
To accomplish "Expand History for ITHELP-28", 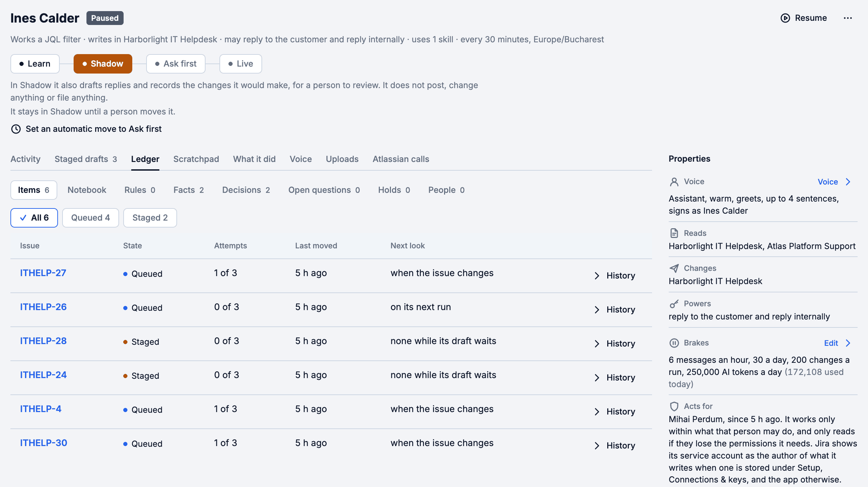I will (x=615, y=344).
